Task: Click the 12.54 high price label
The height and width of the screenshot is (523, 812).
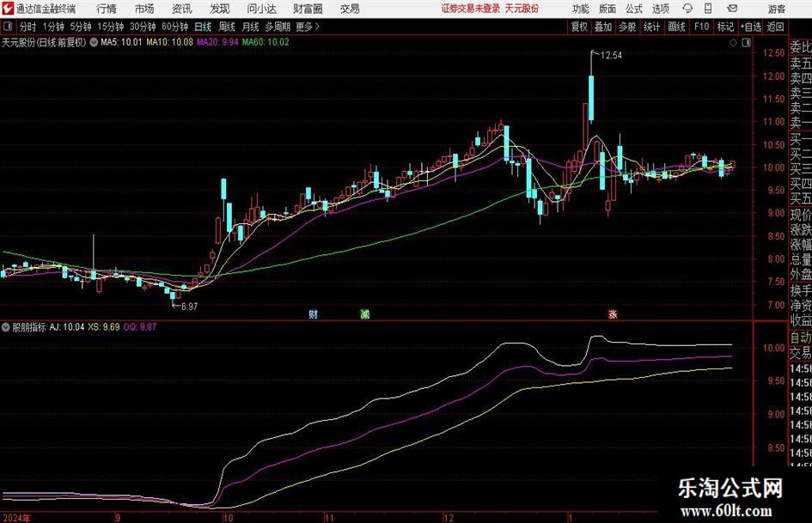Action: tap(611, 56)
